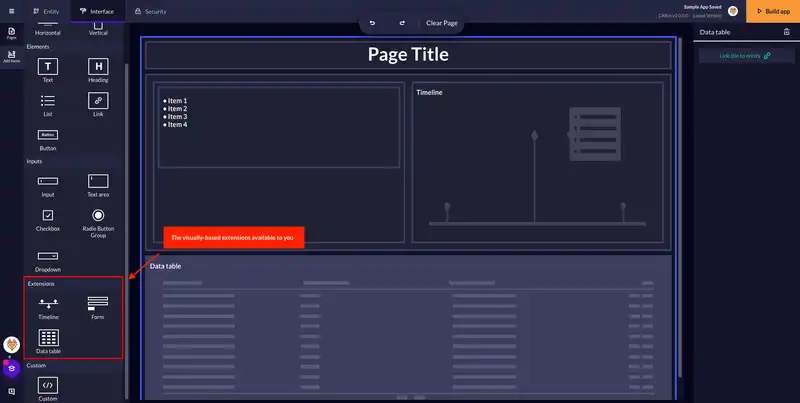Screen dimensions: 800x403
Task: Select the Checkbox input element
Action: click(48, 215)
